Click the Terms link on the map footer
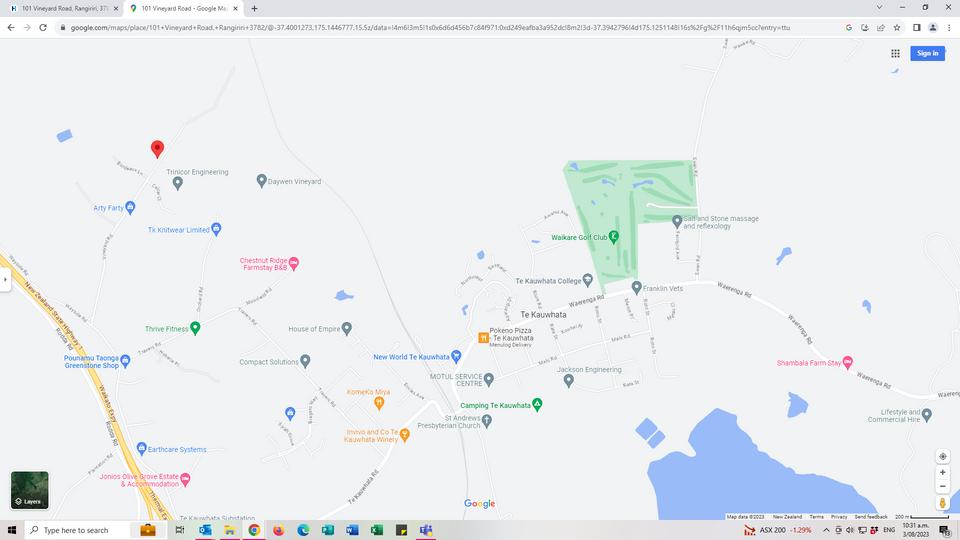This screenshot has width=960, height=540. [x=816, y=517]
